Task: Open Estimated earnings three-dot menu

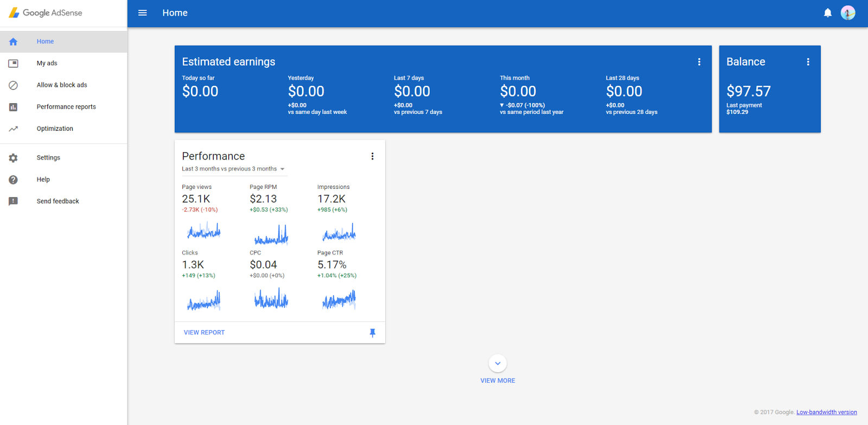Action: tap(699, 62)
